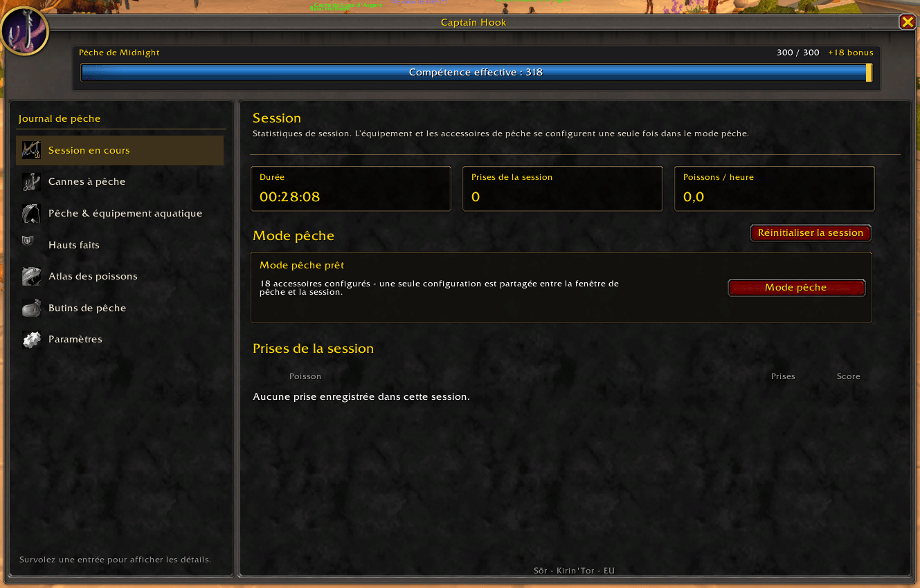The height and width of the screenshot is (588, 920).
Task: Click the Mode pêche section heading
Action: click(x=294, y=236)
